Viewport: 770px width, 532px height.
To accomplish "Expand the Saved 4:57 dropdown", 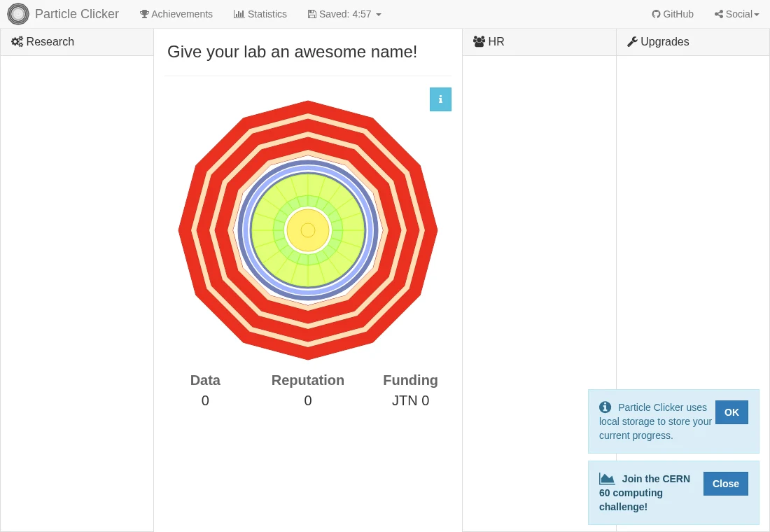I will tap(344, 14).
